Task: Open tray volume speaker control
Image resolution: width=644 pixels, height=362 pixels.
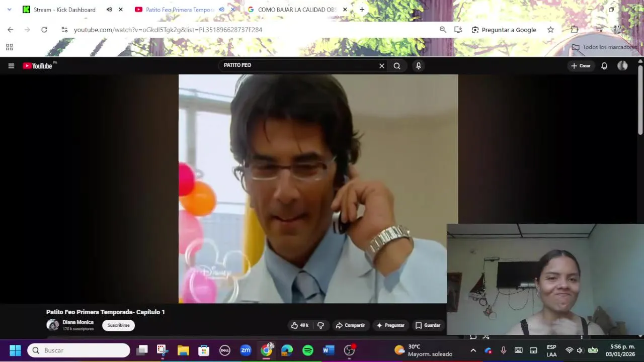Action: coord(580,350)
